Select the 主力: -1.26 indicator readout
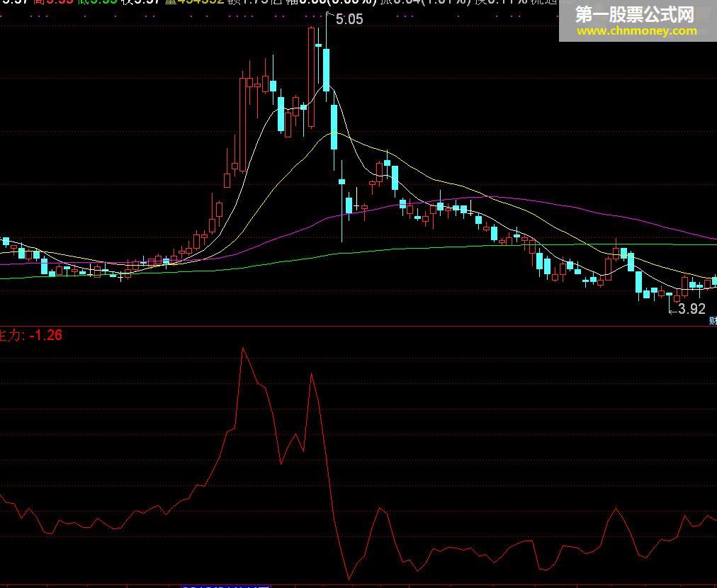 click(30, 335)
